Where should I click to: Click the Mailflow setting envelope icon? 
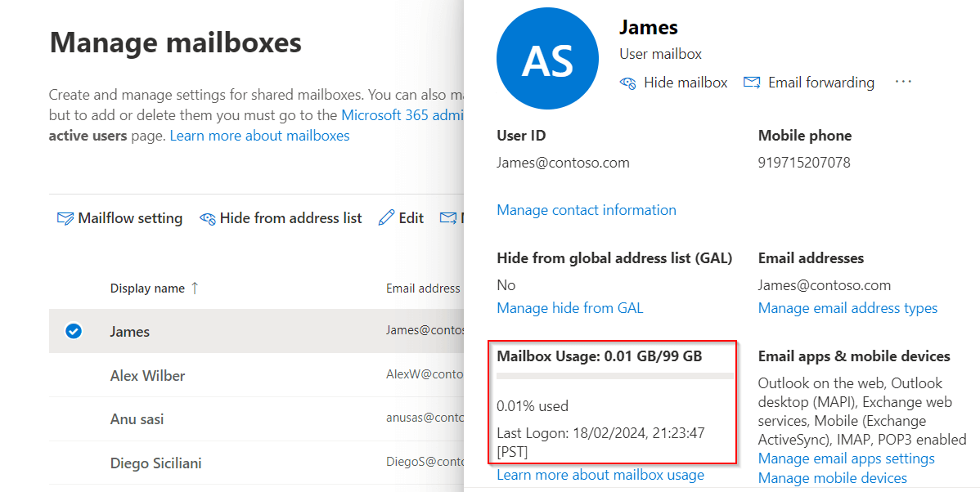[65, 218]
